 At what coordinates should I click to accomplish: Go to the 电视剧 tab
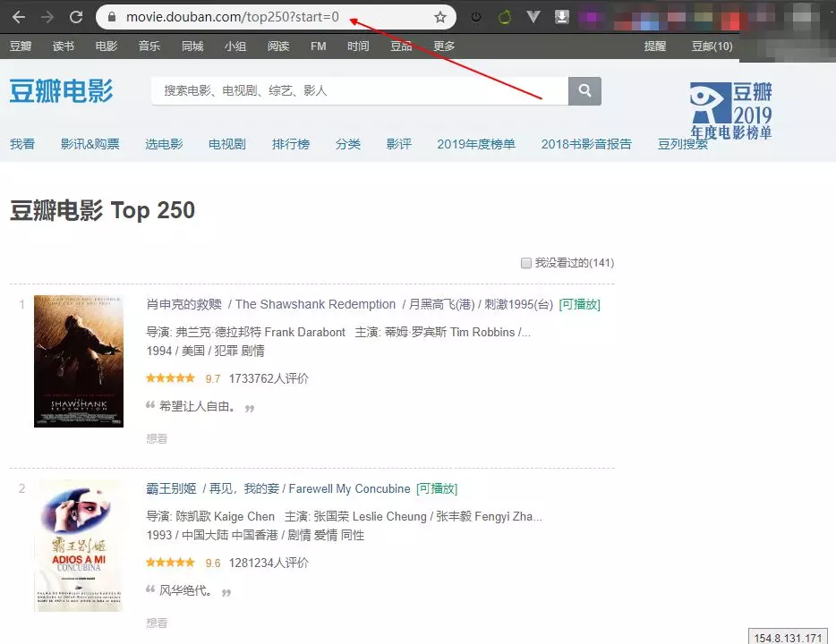pos(227,144)
